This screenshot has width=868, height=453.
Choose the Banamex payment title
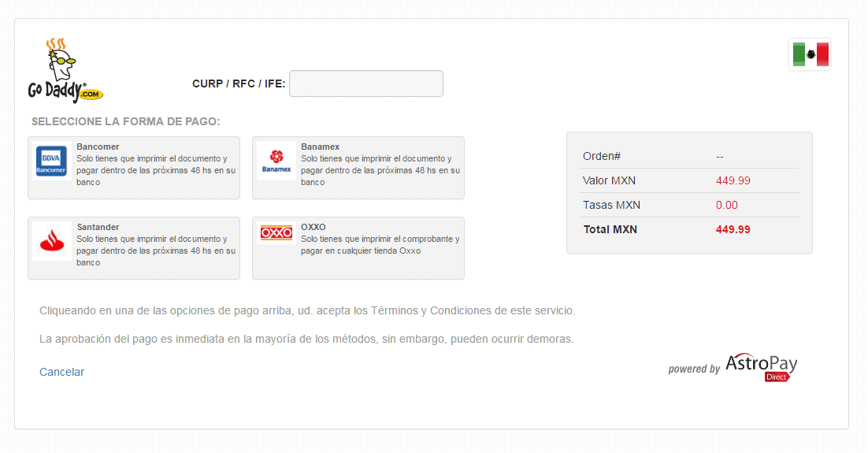(x=321, y=147)
